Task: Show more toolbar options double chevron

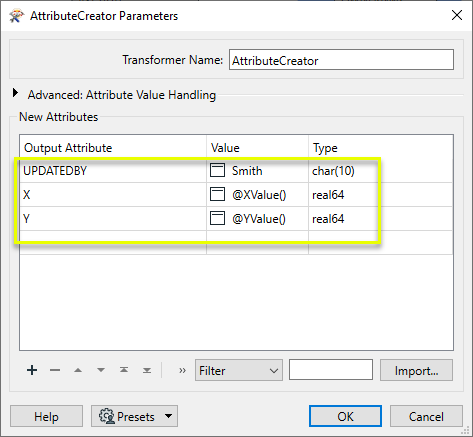Action: point(182,370)
